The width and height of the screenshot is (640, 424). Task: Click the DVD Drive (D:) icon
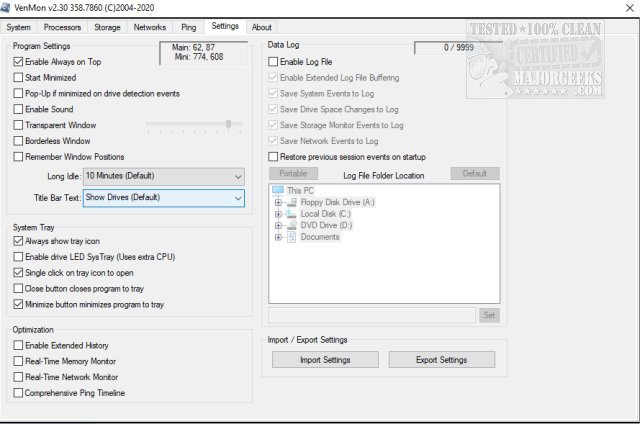pyautogui.click(x=291, y=225)
